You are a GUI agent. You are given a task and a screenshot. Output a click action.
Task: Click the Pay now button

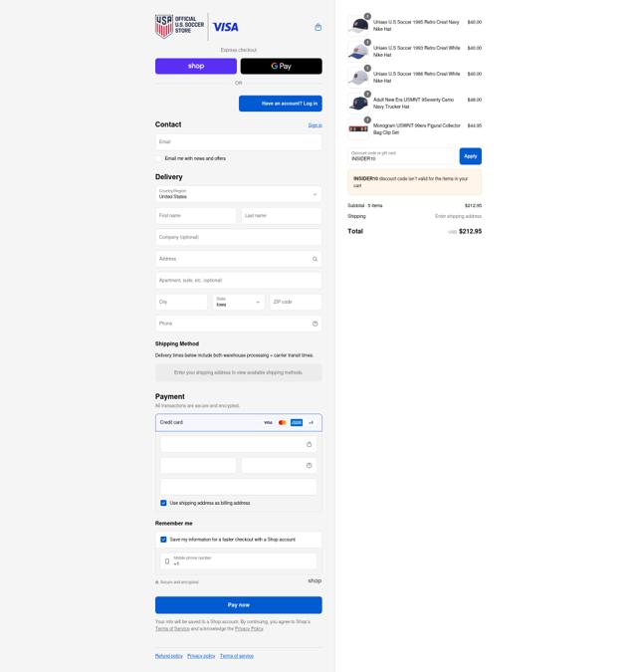[239, 604]
